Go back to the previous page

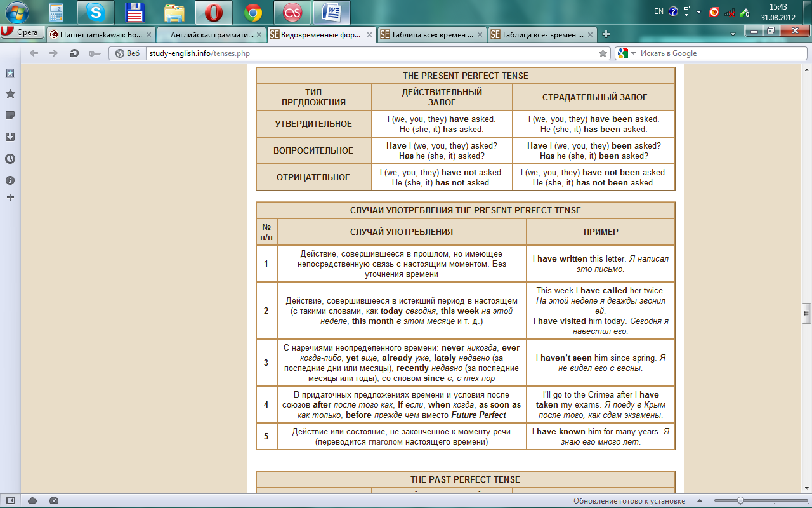[34, 53]
